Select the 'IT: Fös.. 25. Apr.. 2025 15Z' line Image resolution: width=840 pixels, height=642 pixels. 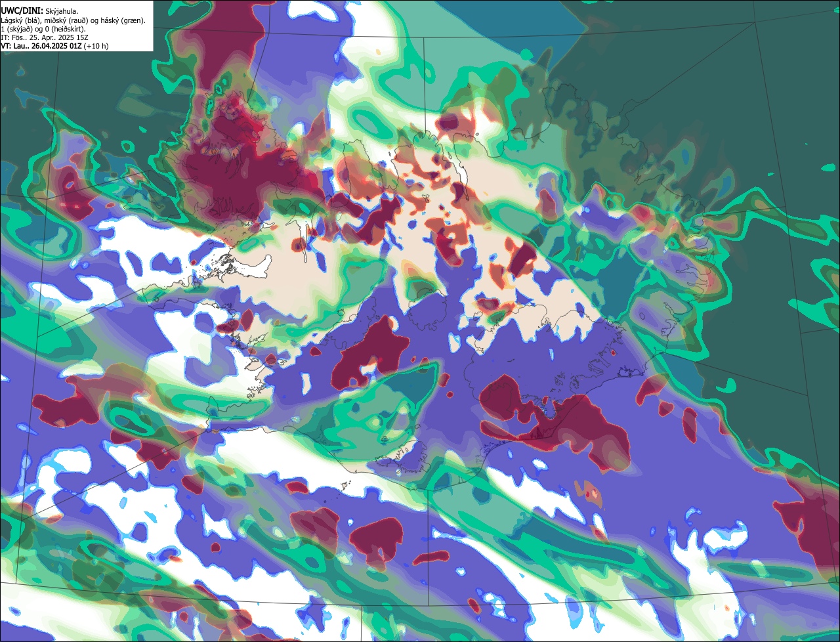pyautogui.click(x=45, y=38)
